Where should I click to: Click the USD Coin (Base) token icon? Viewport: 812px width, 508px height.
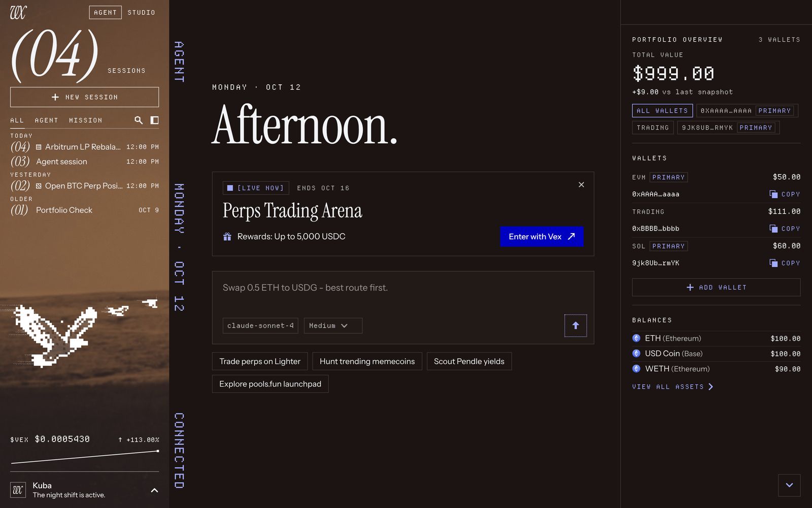coord(636,354)
